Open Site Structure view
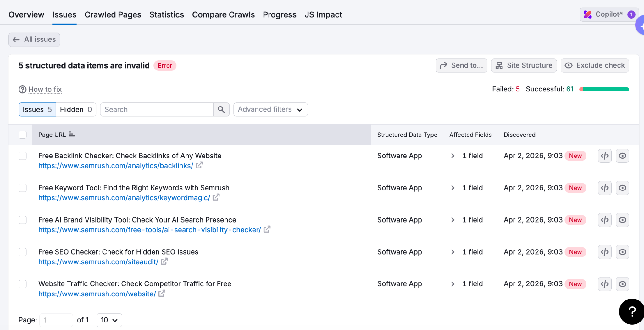Viewport: 644px width, 330px height. 524,65
